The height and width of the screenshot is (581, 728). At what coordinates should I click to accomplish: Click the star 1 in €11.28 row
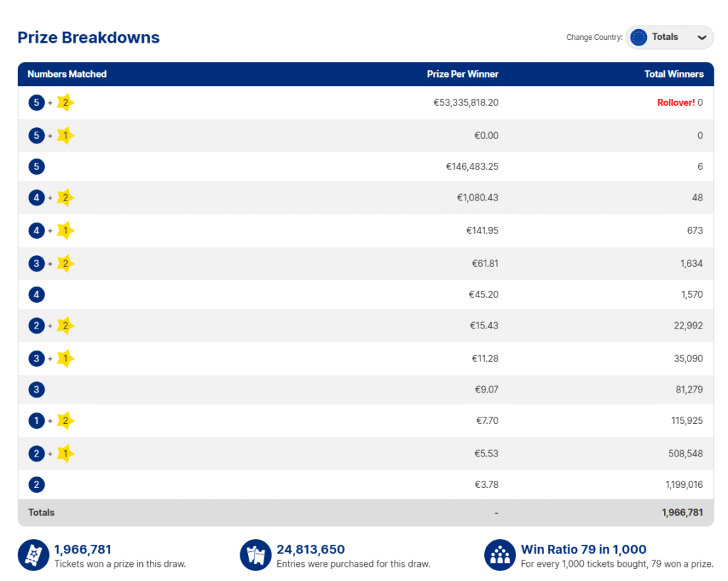tap(65, 358)
